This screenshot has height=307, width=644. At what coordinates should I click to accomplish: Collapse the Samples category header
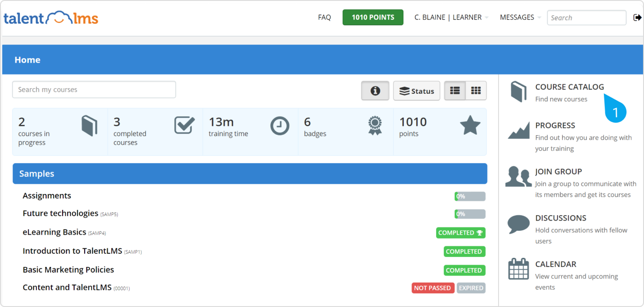pos(250,174)
